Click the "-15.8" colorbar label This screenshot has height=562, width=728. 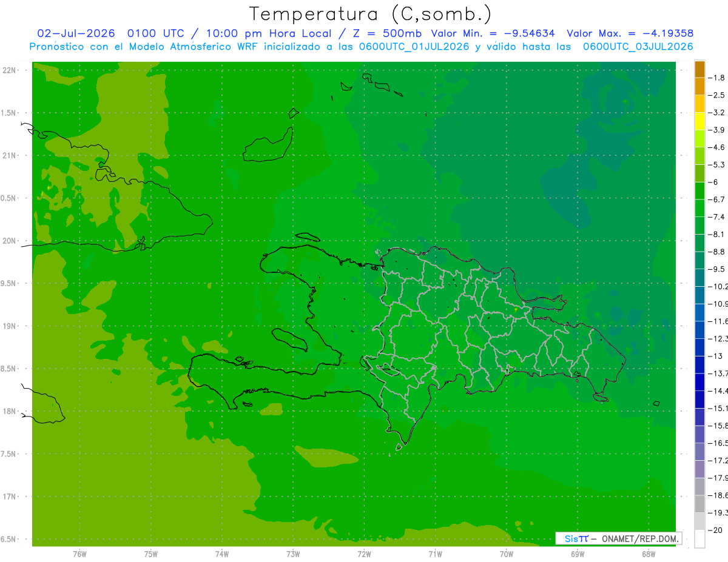[718, 426]
